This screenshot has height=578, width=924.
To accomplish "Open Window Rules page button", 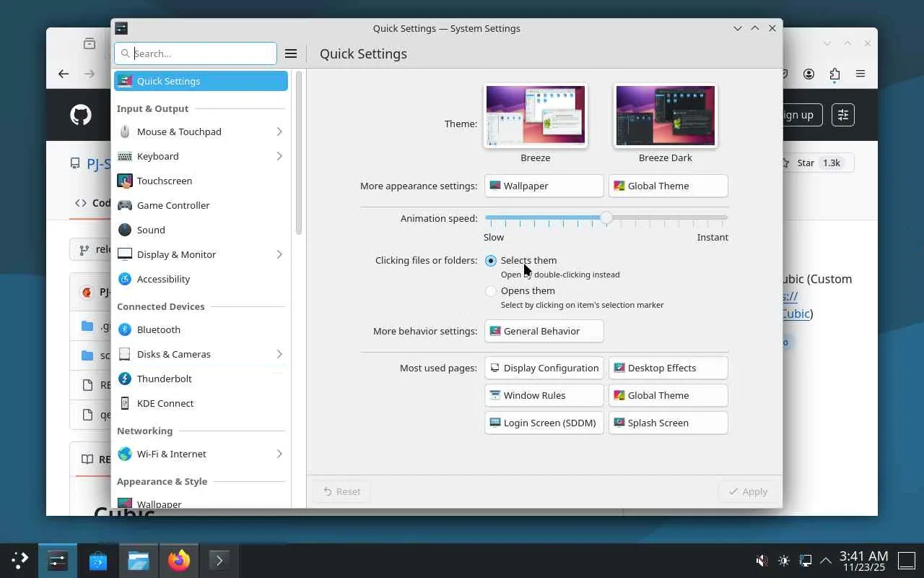I will [x=544, y=395].
